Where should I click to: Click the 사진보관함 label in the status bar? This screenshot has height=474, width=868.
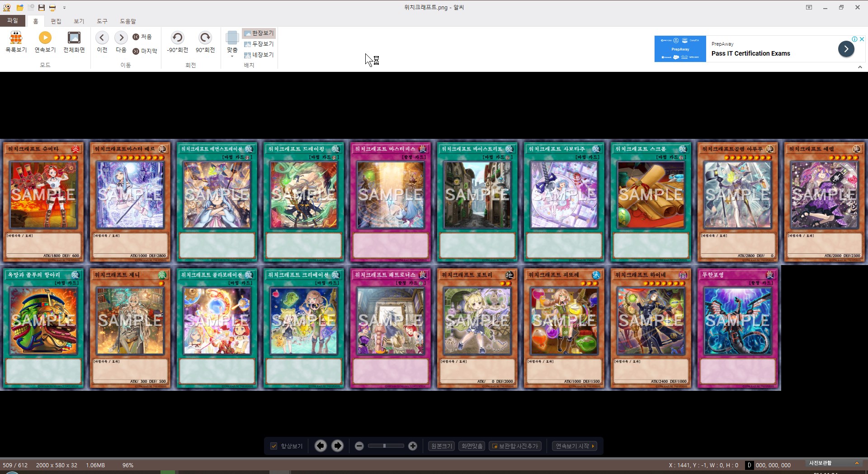(x=821, y=463)
